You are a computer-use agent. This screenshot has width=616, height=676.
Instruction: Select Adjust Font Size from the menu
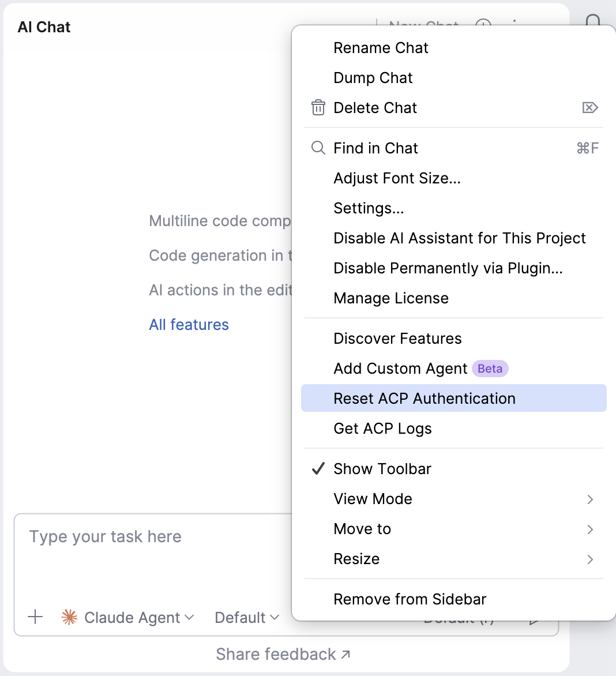click(x=397, y=178)
